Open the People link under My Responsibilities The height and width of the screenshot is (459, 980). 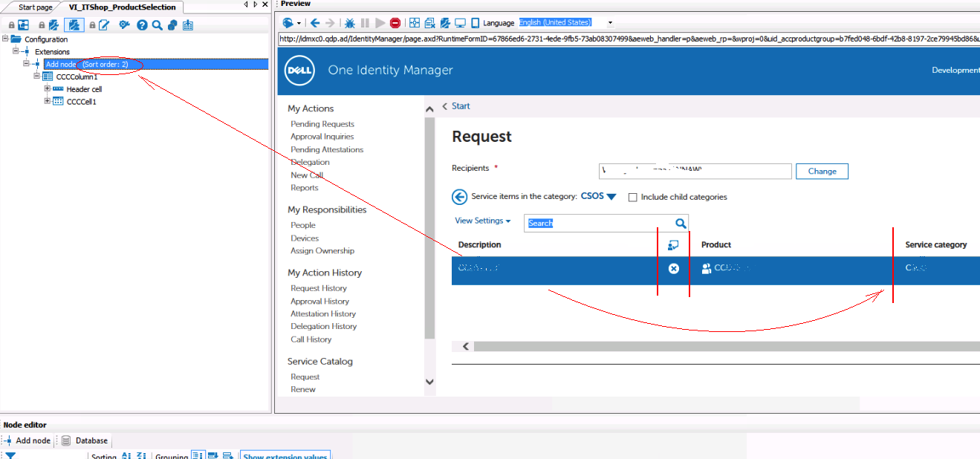click(x=303, y=225)
